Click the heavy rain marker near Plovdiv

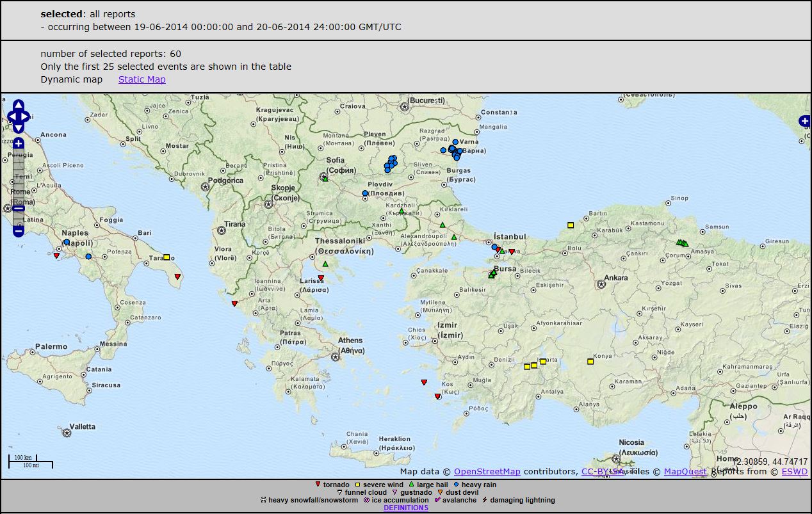pos(365,193)
